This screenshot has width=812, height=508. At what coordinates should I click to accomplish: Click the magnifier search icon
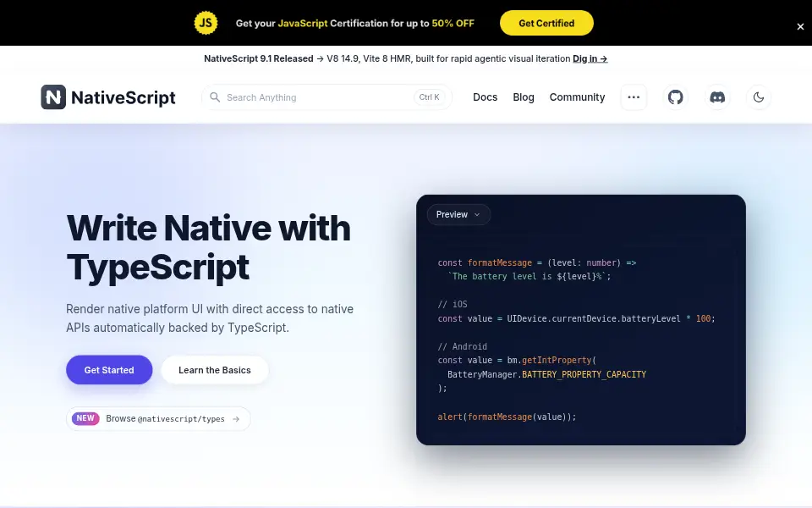pyautogui.click(x=214, y=97)
